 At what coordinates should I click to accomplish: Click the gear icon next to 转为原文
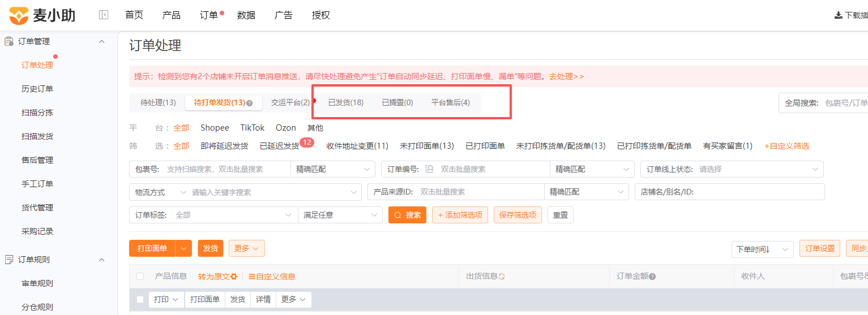coord(234,277)
